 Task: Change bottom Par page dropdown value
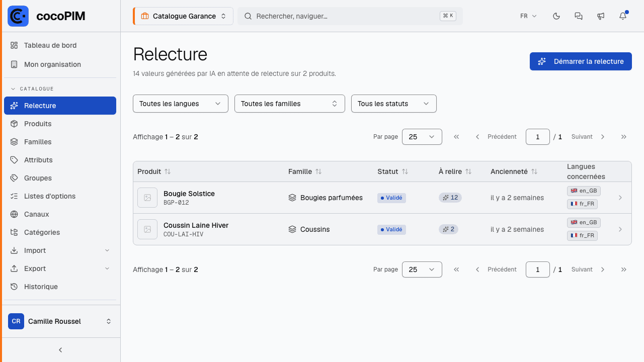[422, 269]
